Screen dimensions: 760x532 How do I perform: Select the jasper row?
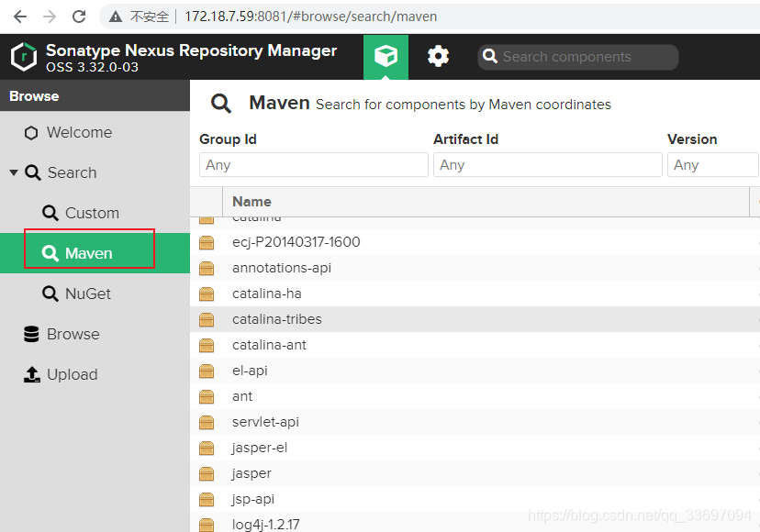475,473
